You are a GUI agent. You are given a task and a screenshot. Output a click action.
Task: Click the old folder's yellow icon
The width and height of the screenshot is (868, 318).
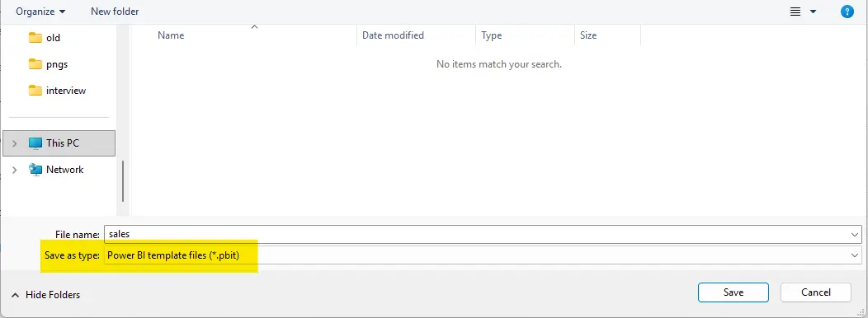[x=35, y=38]
